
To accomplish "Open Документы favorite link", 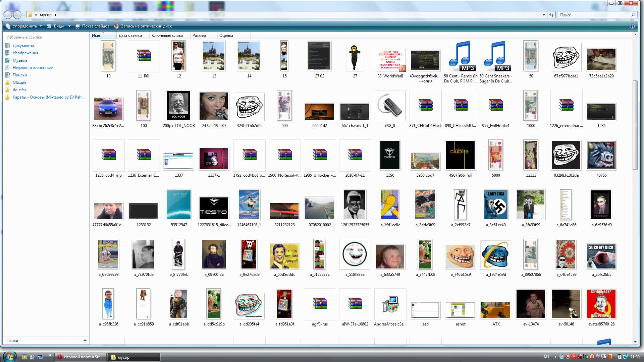I will click(23, 46).
